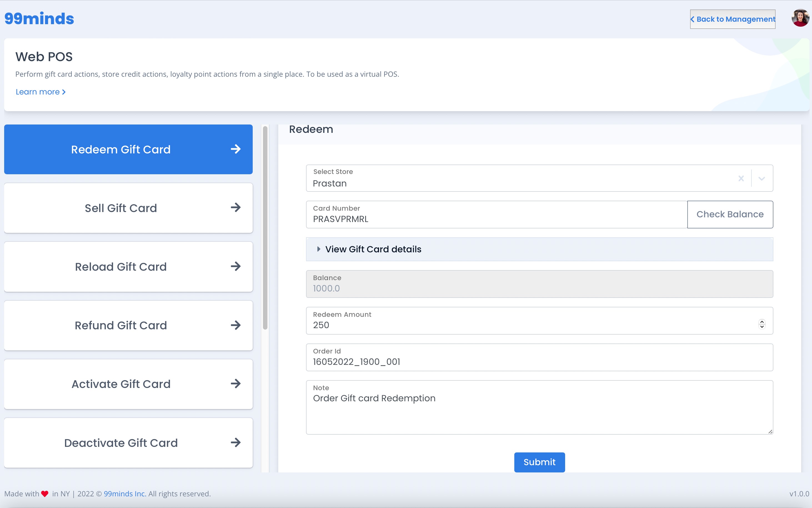The height and width of the screenshot is (508, 812).
Task: Open the Select Store dropdown chevron
Action: (761, 178)
